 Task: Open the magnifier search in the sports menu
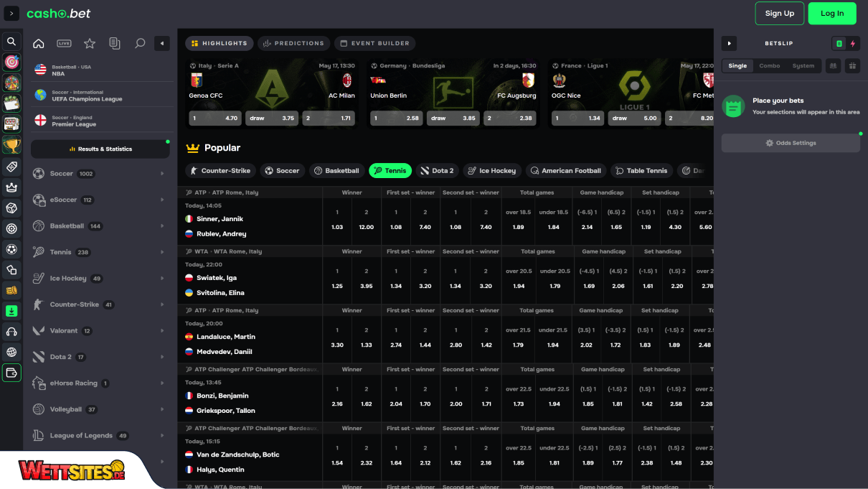point(140,44)
